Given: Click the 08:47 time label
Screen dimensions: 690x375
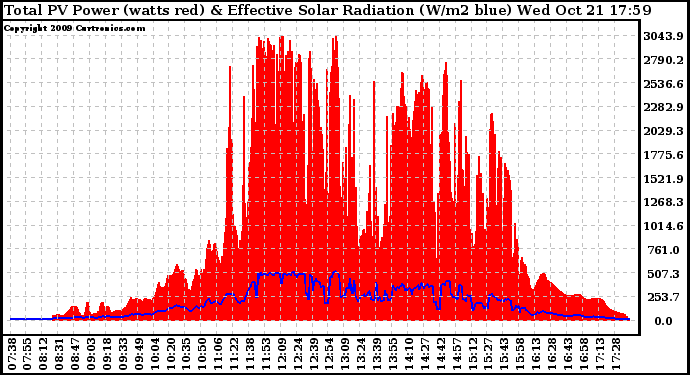Looking at the screenshot, I should click(x=75, y=354).
